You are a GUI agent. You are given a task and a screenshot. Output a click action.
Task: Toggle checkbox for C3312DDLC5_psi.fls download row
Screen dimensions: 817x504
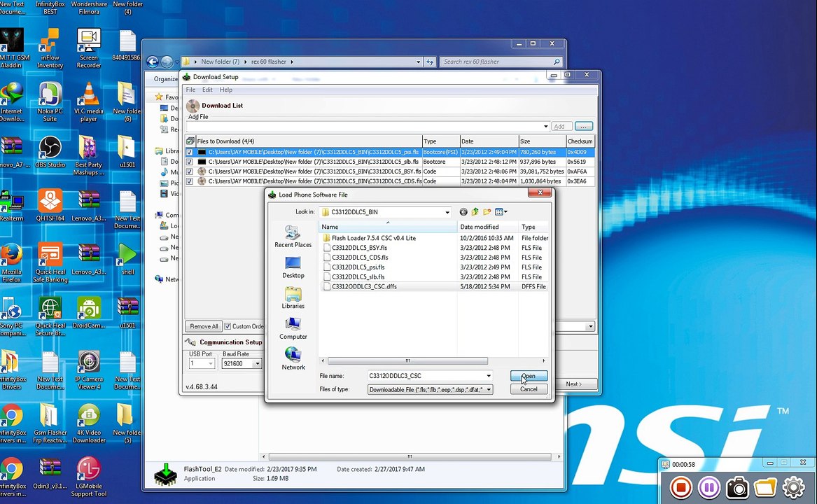coord(189,152)
